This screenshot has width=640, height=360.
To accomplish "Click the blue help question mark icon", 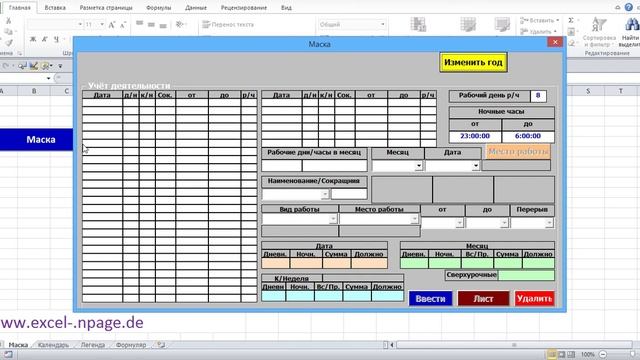I will point(629,7).
